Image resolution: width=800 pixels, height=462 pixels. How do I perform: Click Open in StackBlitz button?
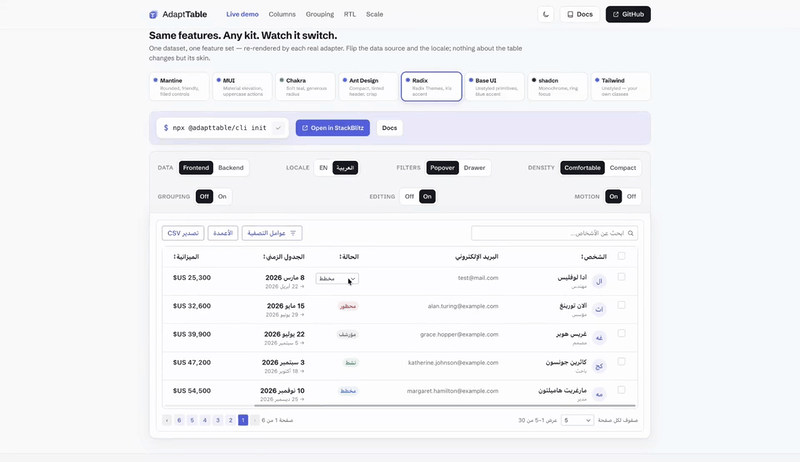[x=333, y=128]
